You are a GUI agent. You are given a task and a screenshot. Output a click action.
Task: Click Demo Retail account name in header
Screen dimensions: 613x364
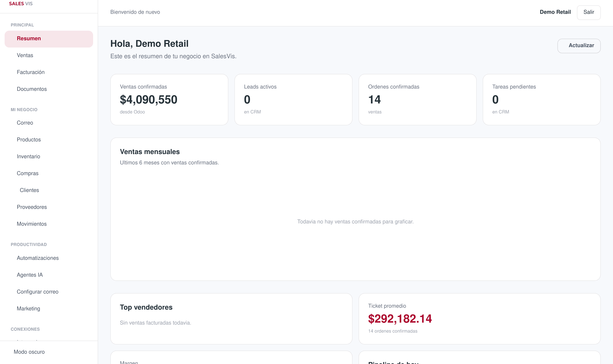pos(555,12)
